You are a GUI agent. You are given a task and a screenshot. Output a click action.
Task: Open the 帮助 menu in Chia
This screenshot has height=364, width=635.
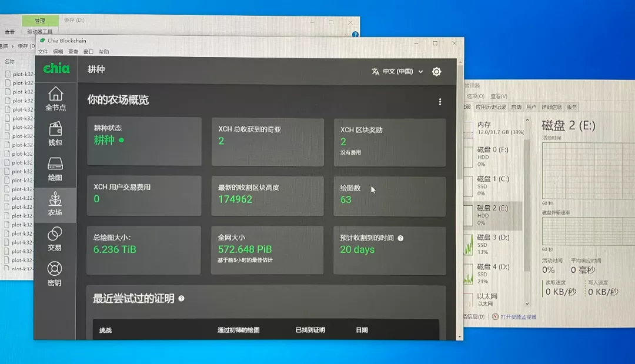click(x=104, y=52)
